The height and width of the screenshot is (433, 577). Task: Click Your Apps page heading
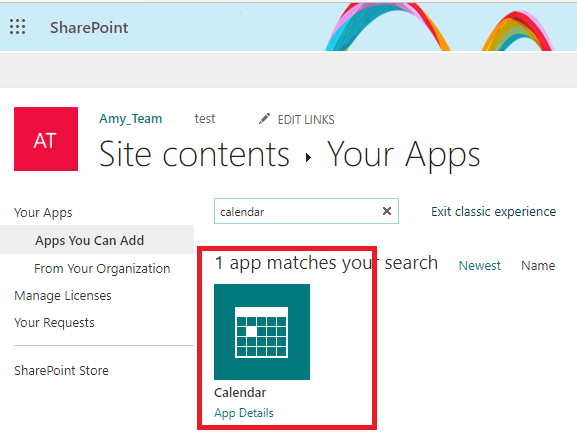[x=404, y=155]
